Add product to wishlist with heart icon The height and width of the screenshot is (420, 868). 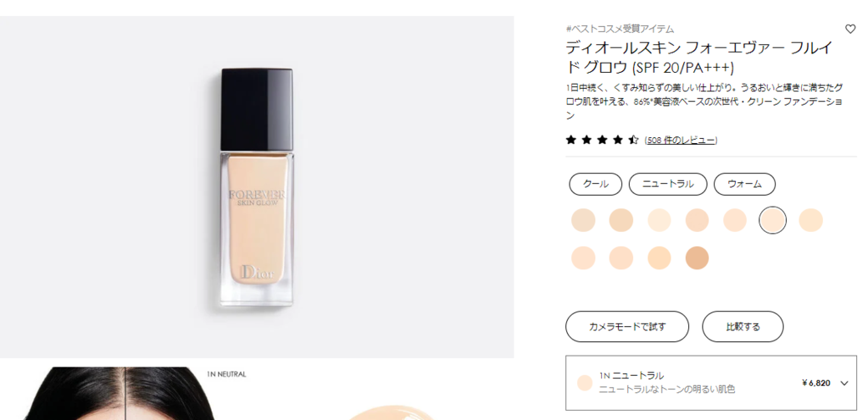(x=849, y=30)
